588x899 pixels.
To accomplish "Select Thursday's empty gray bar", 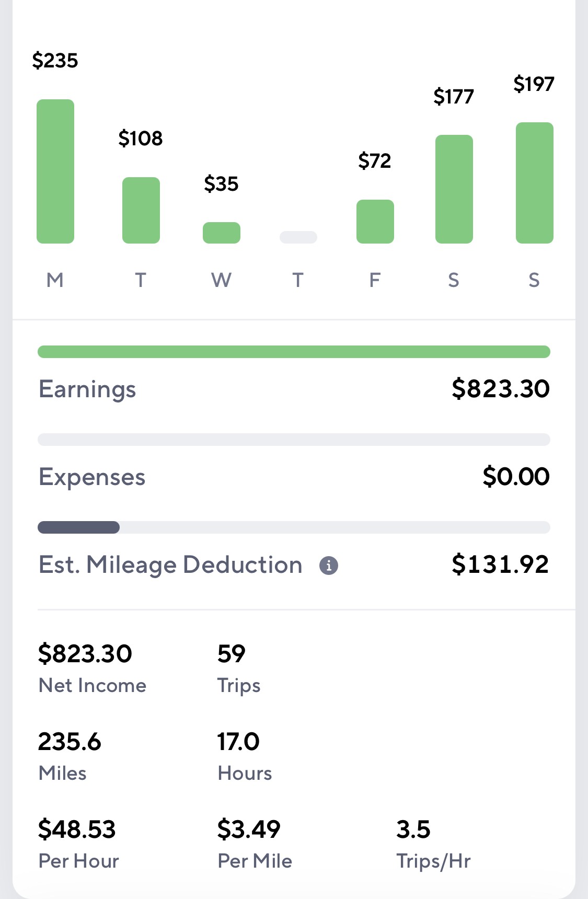I will pos(298,237).
